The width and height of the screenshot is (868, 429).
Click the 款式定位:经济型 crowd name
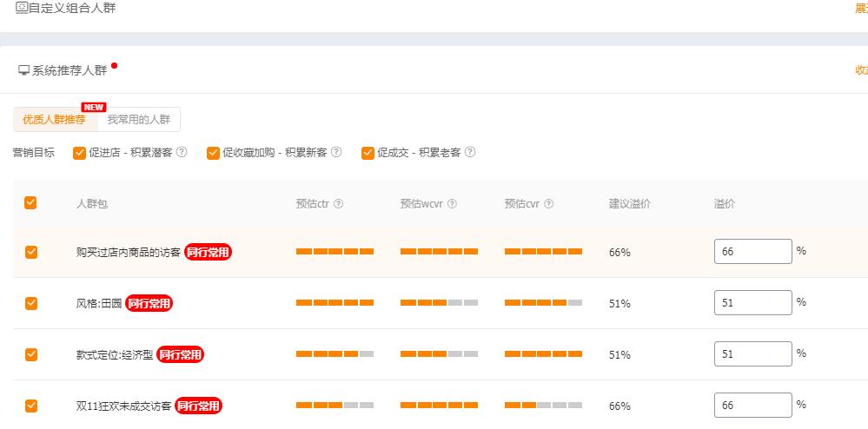(114, 354)
